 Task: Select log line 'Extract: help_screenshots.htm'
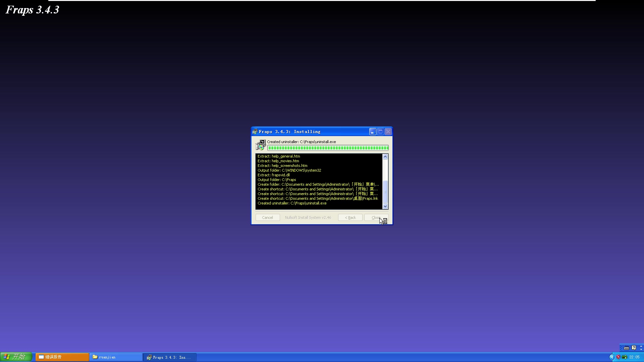(x=282, y=166)
